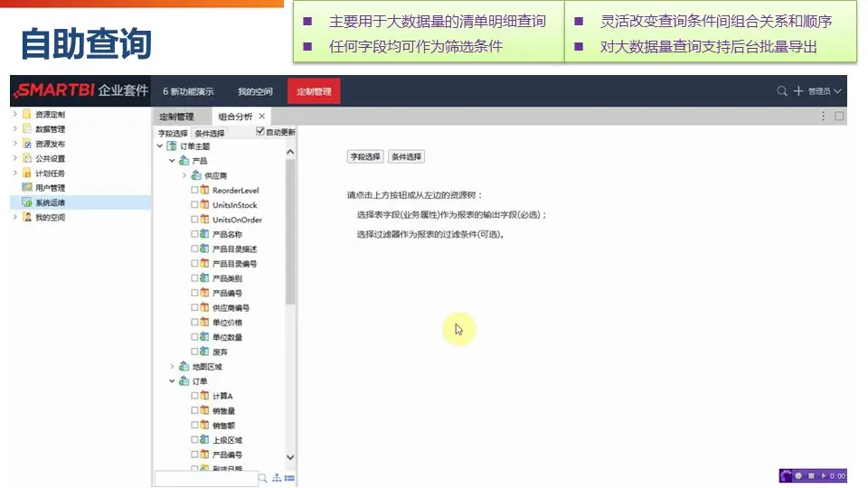Click the 字段选择 button in the main area
This screenshot has height=488, width=868.
pyautogui.click(x=365, y=156)
